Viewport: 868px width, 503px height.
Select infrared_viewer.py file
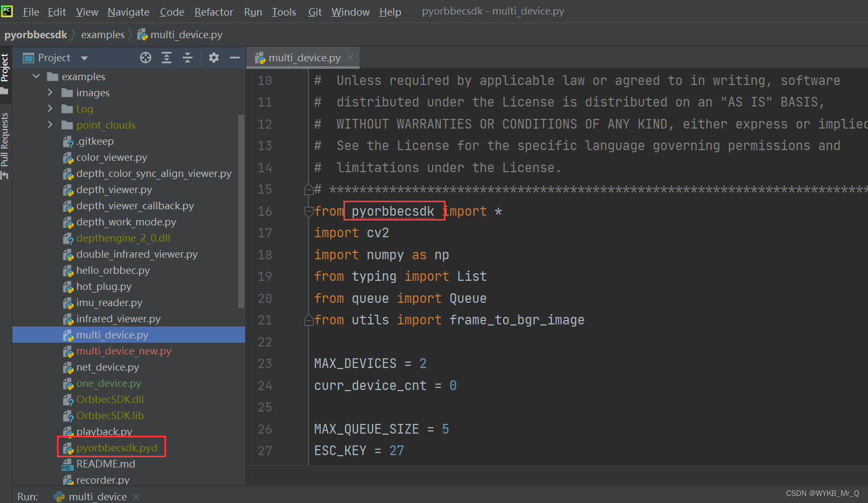(x=118, y=318)
